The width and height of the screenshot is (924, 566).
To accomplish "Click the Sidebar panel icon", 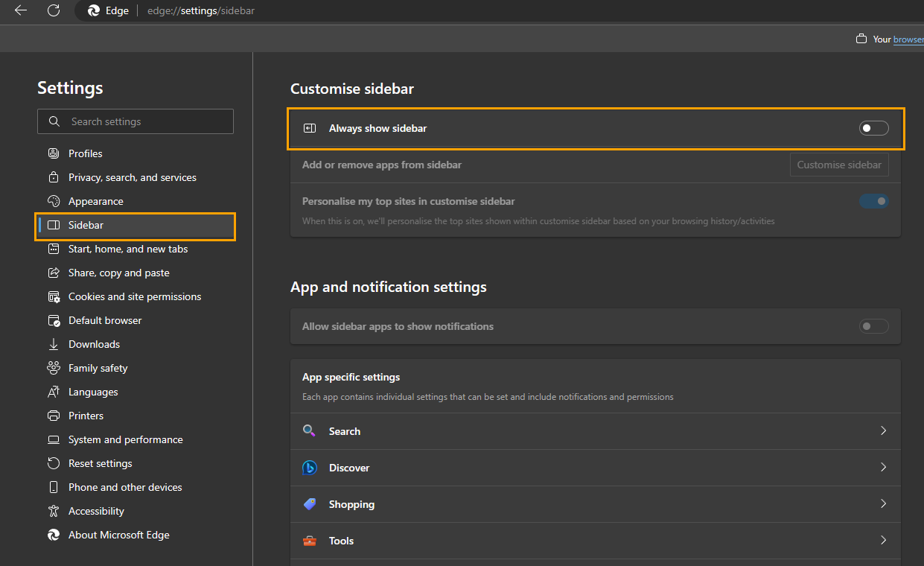I will click(54, 225).
